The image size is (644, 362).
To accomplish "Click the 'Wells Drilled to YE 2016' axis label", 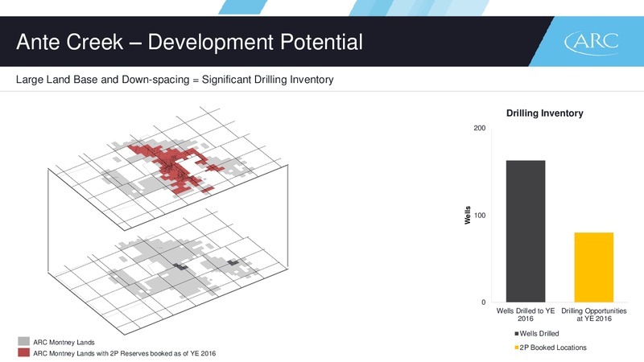I will tap(526, 315).
